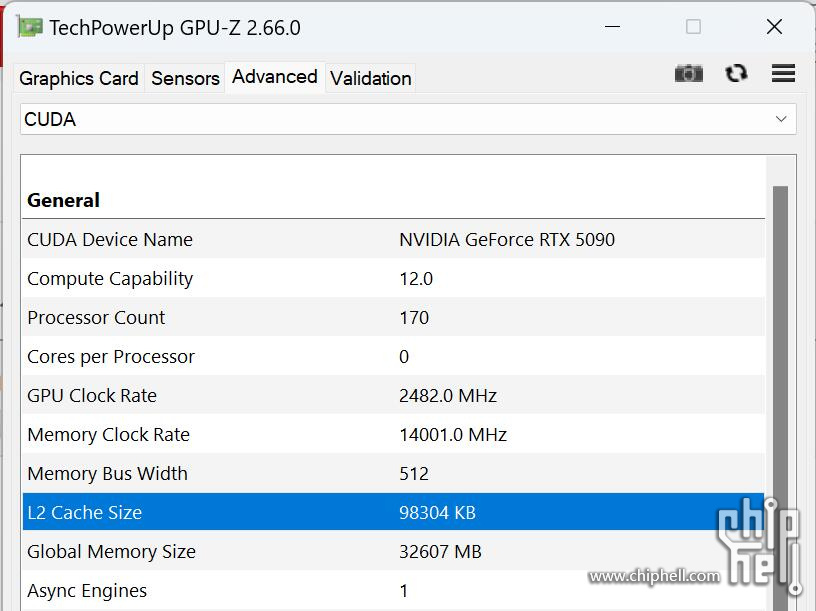
Task: Select the Global Memory Size row
Action: coord(393,551)
